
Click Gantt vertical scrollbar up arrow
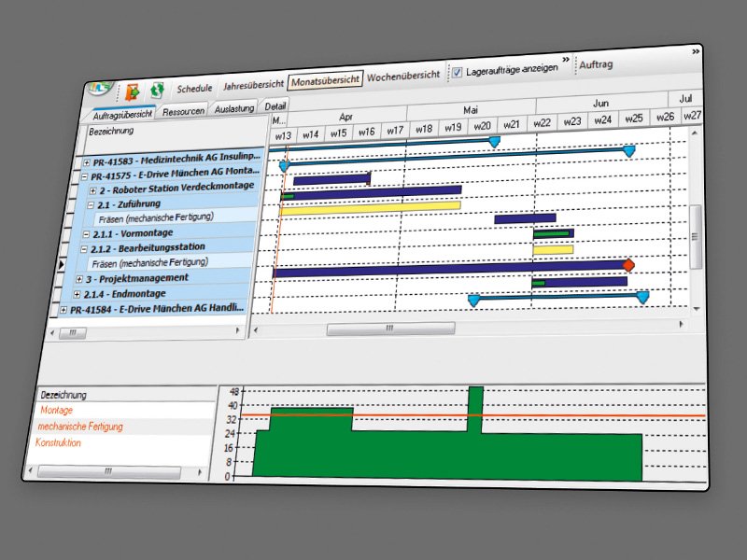(694, 133)
